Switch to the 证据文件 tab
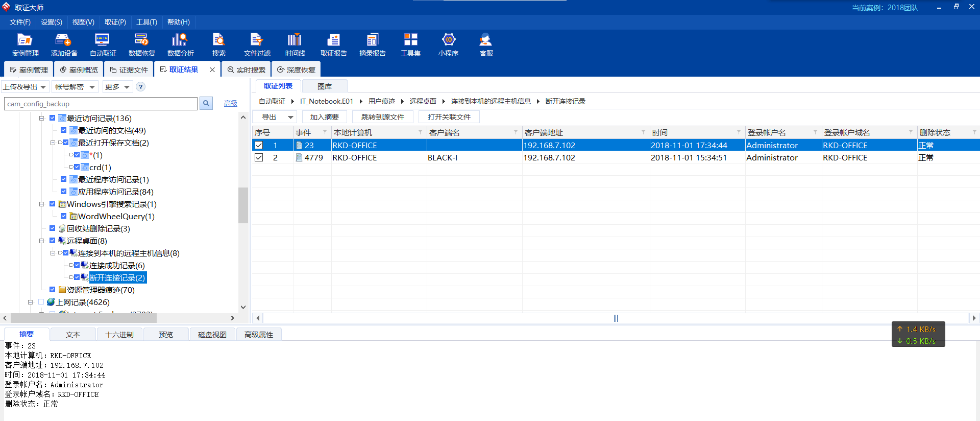This screenshot has height=421, width=980. click(x=129, y=70)
